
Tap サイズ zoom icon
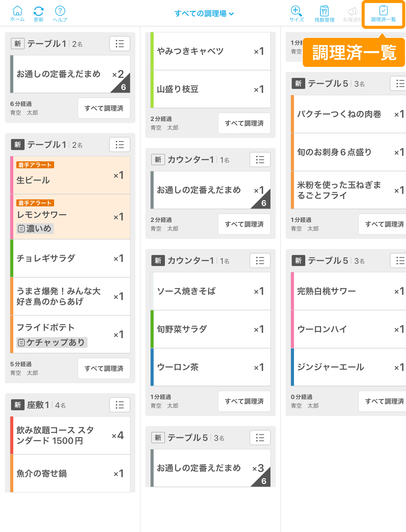click(296, 14)
